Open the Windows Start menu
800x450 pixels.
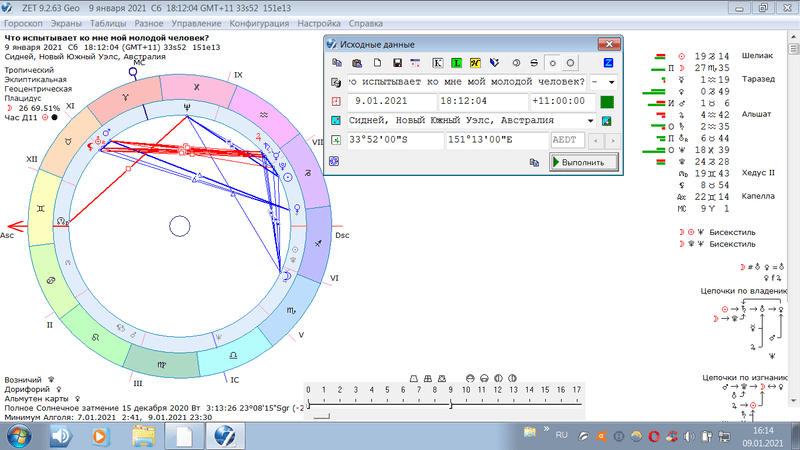coord(19,436)
